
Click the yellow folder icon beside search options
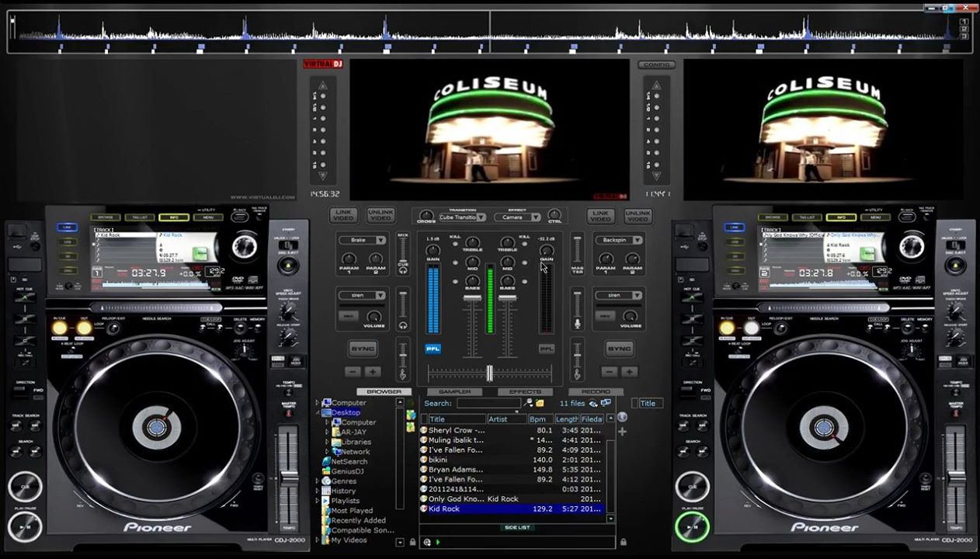[540, 403]
